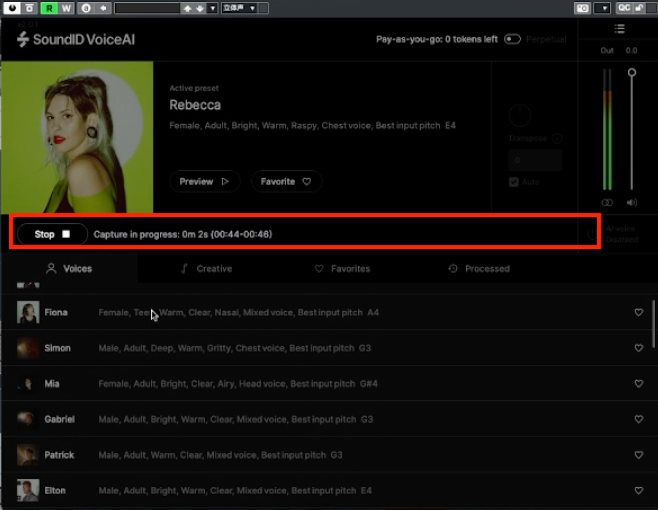Viewport: 658px width, 510px height.
Task: Open the Processed tab
Action: [479, 269]
